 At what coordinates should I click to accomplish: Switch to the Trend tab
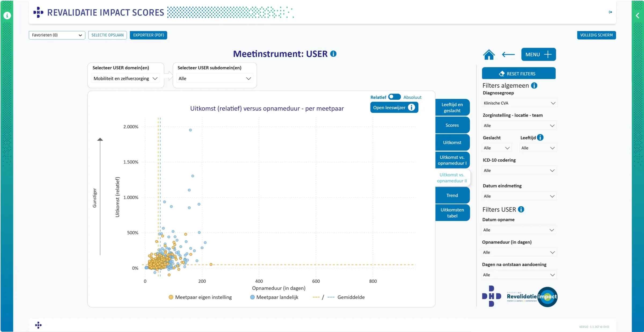pyautogui.click(x=452, y=195)
